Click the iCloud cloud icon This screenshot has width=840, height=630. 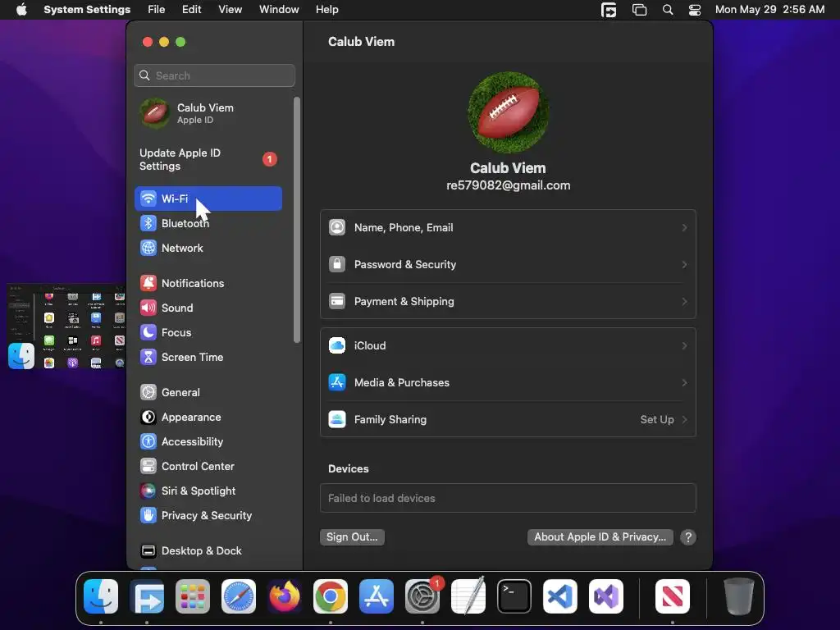click(x=337, y=345)
